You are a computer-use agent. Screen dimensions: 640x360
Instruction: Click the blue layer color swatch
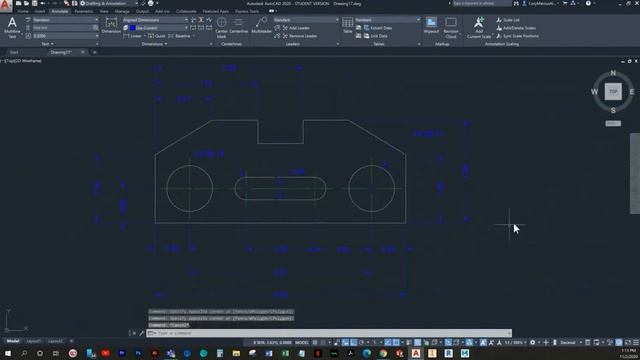133,28
